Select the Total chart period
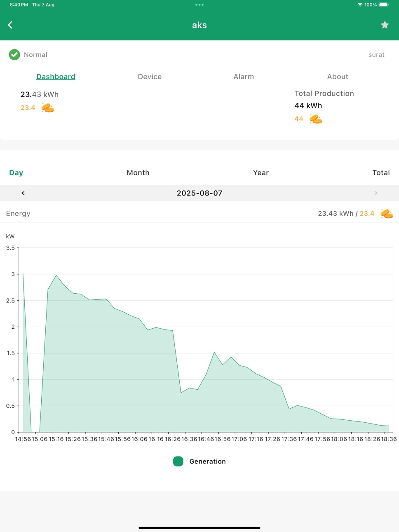 coord(381,173)
